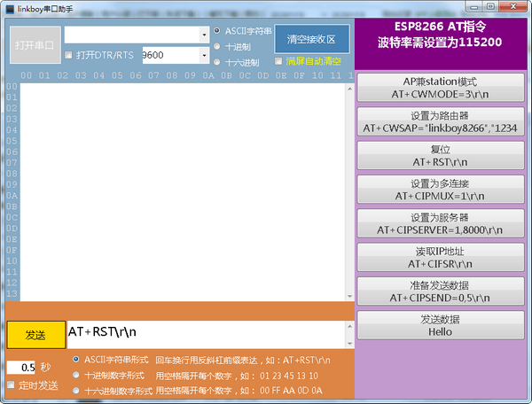Click the 发送数据 Hello button
This screenshot has width=532, height=404.
[441, 325]
